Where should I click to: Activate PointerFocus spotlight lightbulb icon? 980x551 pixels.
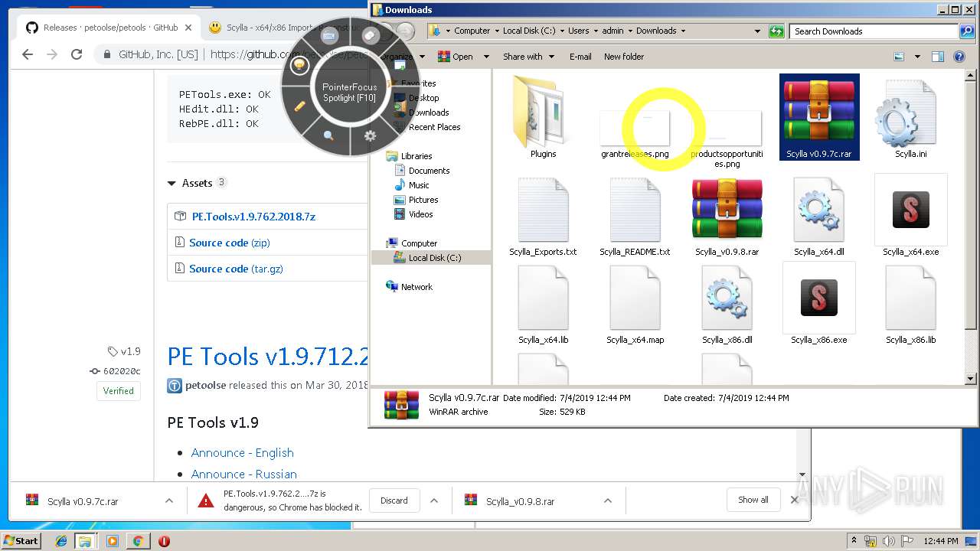[x=299, y=66]
